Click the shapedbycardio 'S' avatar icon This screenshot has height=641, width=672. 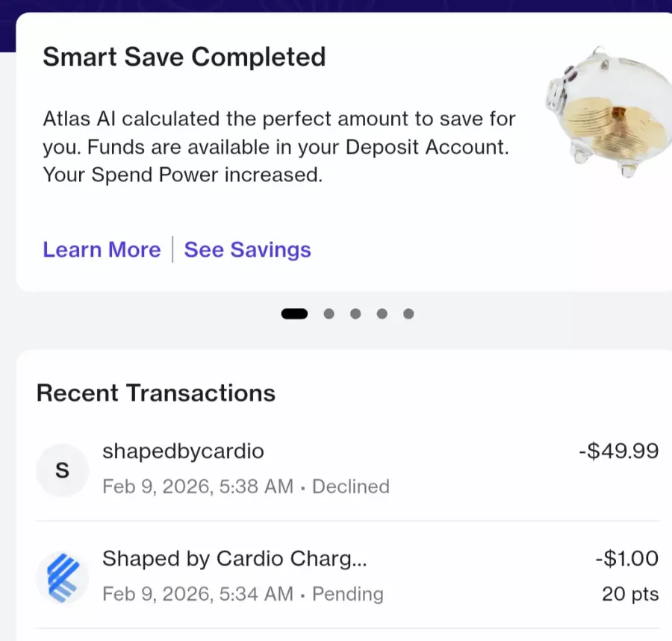(63, 471)
